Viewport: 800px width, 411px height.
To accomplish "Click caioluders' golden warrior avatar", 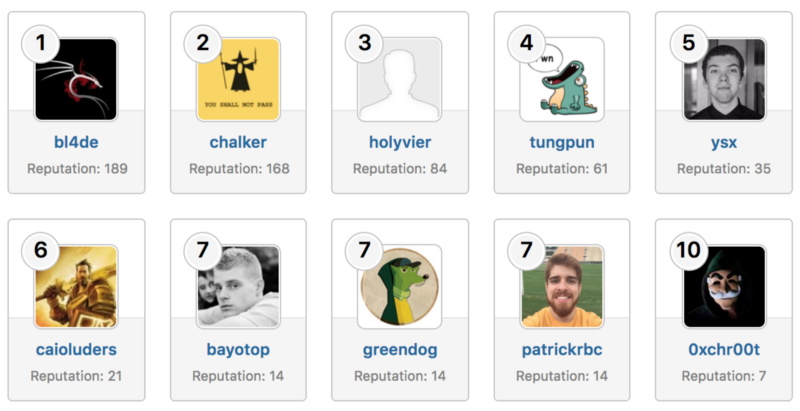I will tap(76, 287).
